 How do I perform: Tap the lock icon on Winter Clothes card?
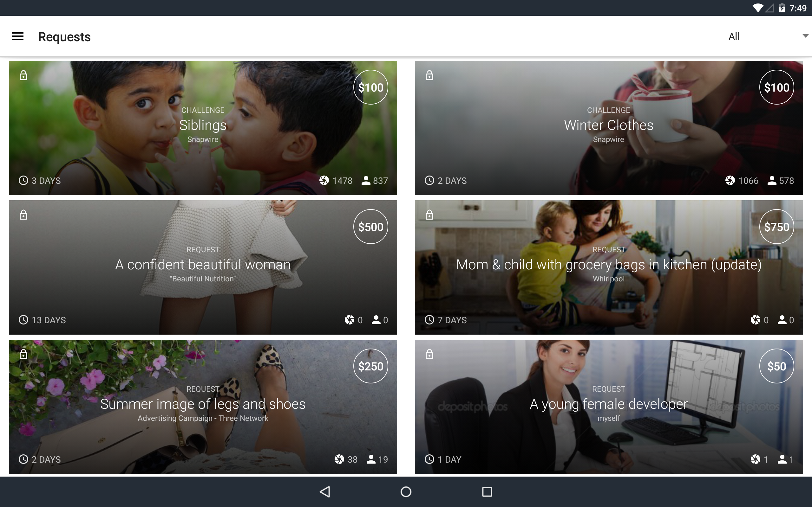tap(429, 75)
